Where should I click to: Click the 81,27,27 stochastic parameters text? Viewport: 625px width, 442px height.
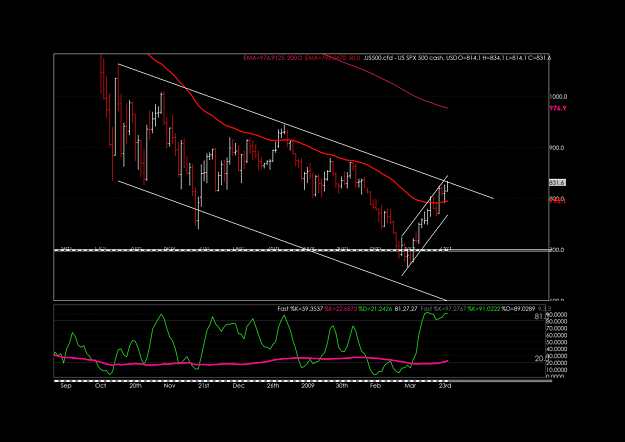(407, 308)
